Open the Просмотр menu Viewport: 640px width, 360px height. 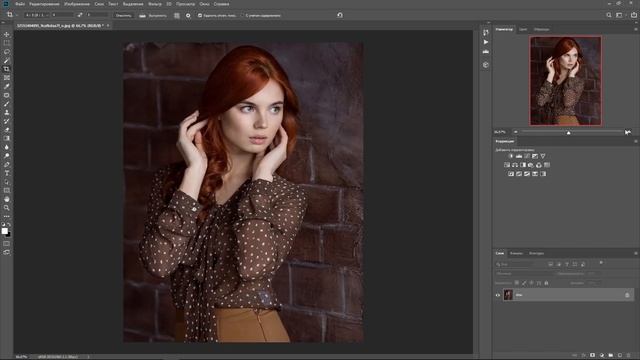(x=185, y=4)
